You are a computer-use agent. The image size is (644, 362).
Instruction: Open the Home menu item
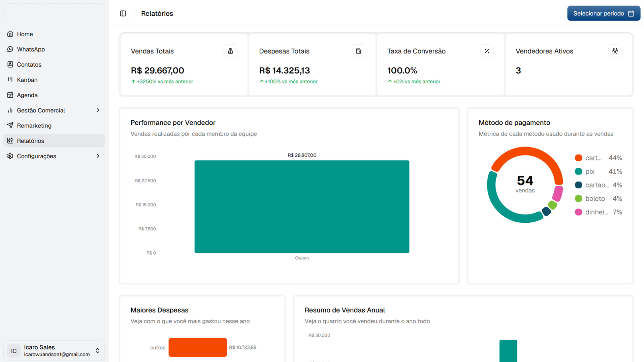pos(54,34)
